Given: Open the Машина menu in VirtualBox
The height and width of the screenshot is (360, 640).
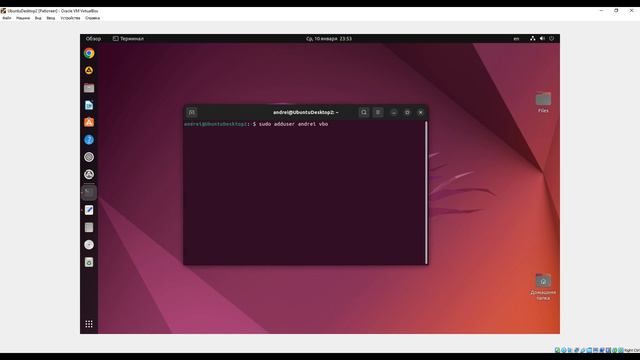Looking at the screenshot, I should tap(23, 18).
